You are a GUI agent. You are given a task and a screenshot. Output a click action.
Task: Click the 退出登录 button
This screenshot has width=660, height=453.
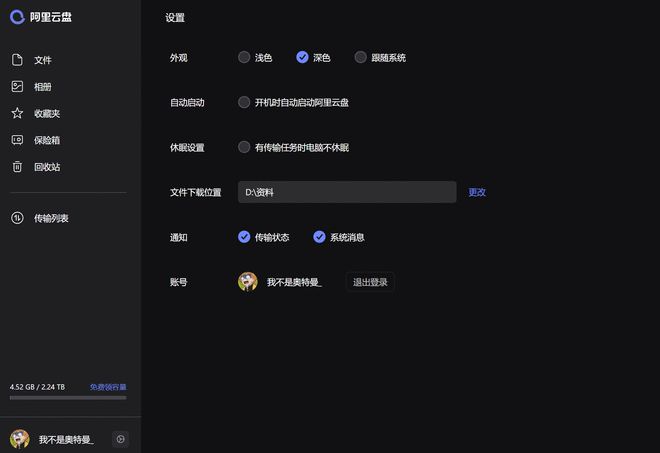[x=370, y=282]
